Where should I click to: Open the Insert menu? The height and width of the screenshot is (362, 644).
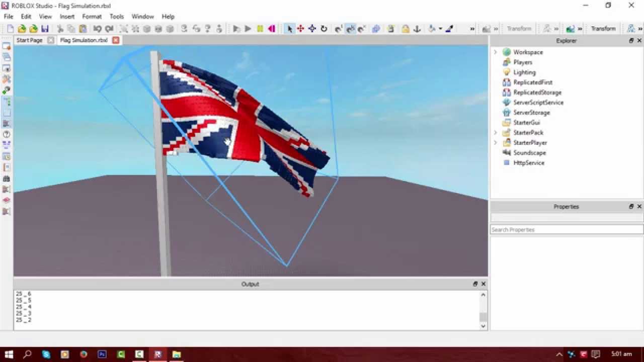pyautogui.click(x=67, y=17)
